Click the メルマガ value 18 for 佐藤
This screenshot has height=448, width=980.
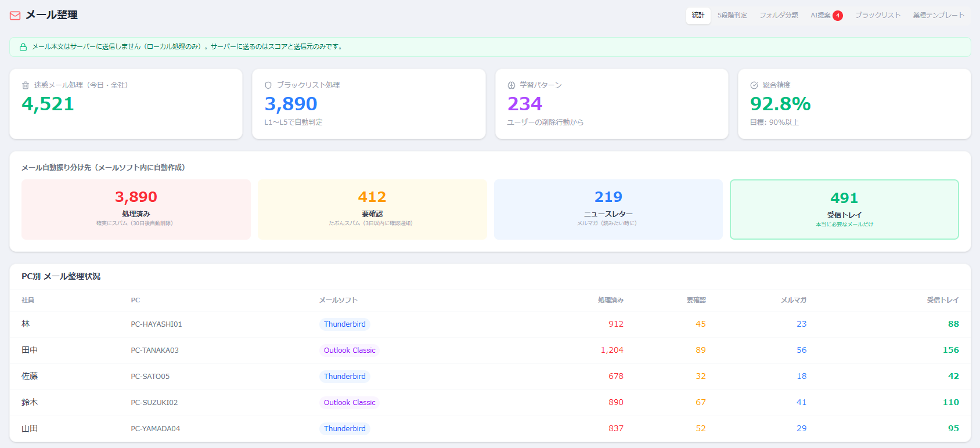(802, 376)
